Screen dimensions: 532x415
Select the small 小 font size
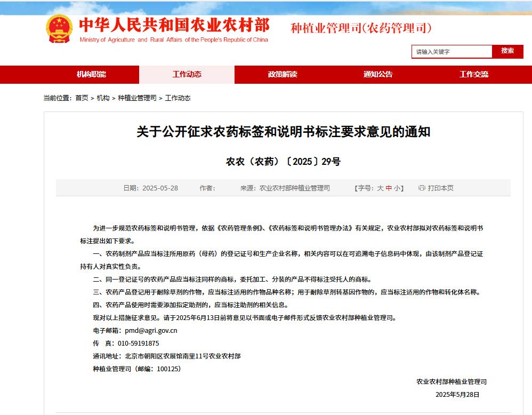tap(398, 188)
